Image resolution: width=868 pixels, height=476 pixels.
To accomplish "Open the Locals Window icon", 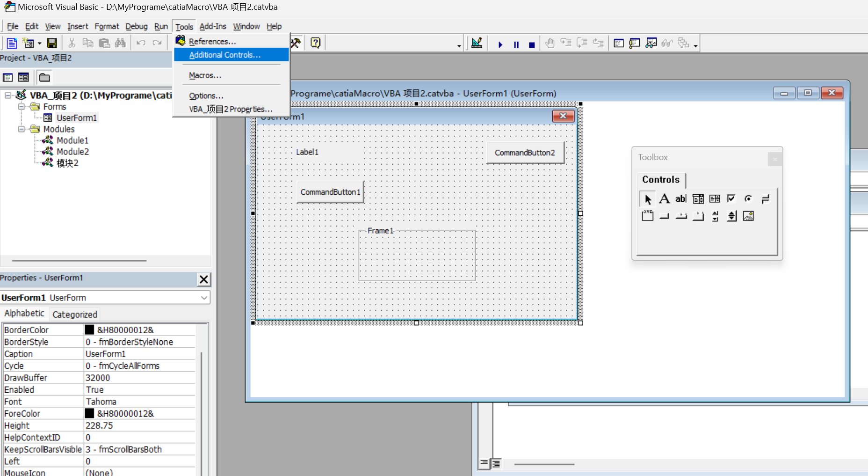I will pyautogui.click(x=619, y=43).
